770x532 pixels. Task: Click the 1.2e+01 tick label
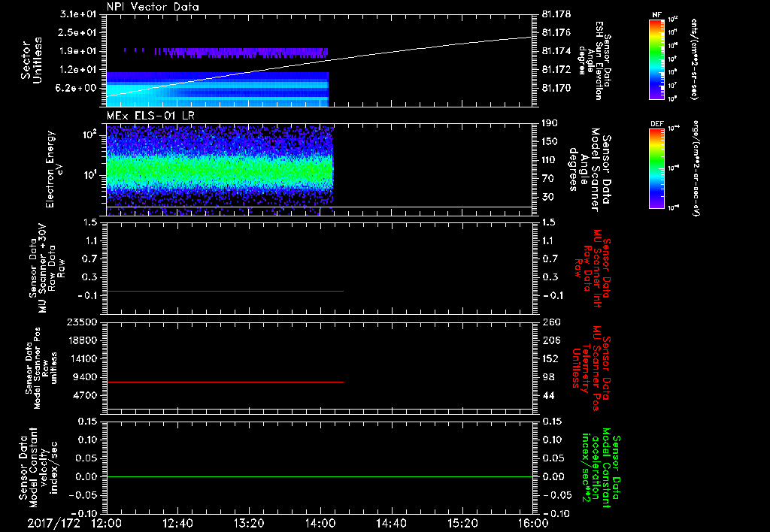coord(77,70)
